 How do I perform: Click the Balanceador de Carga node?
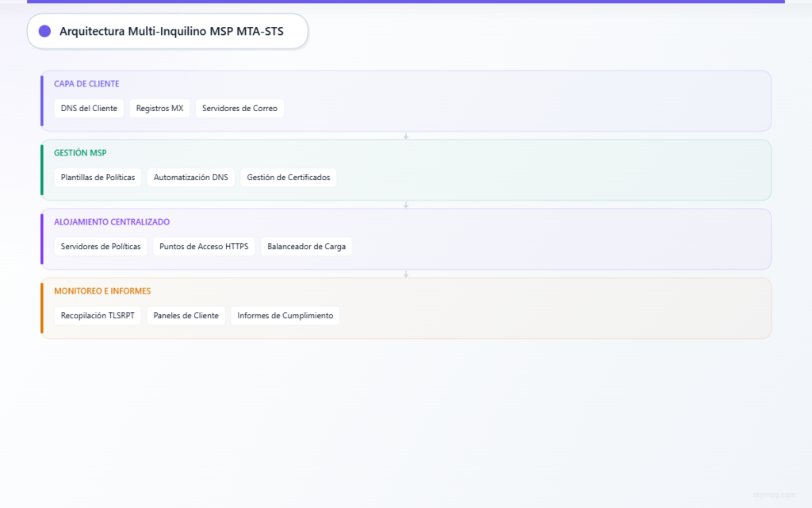coord(306,246)
